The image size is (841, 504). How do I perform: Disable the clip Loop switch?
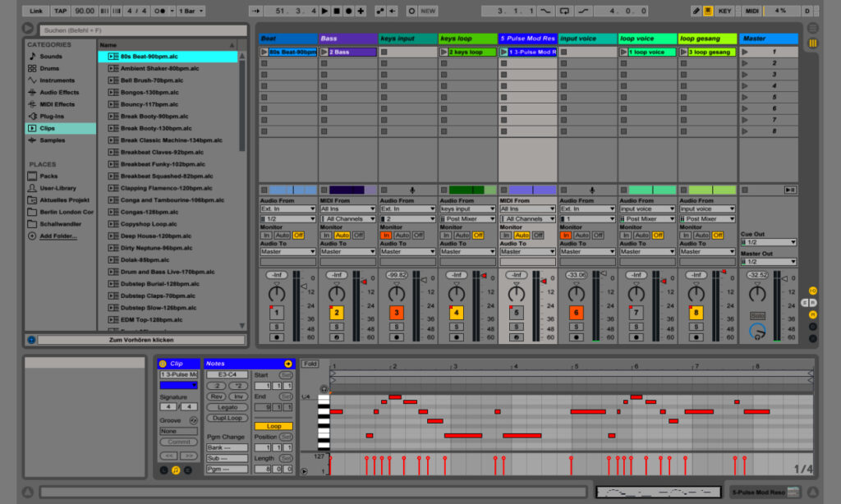273,426
